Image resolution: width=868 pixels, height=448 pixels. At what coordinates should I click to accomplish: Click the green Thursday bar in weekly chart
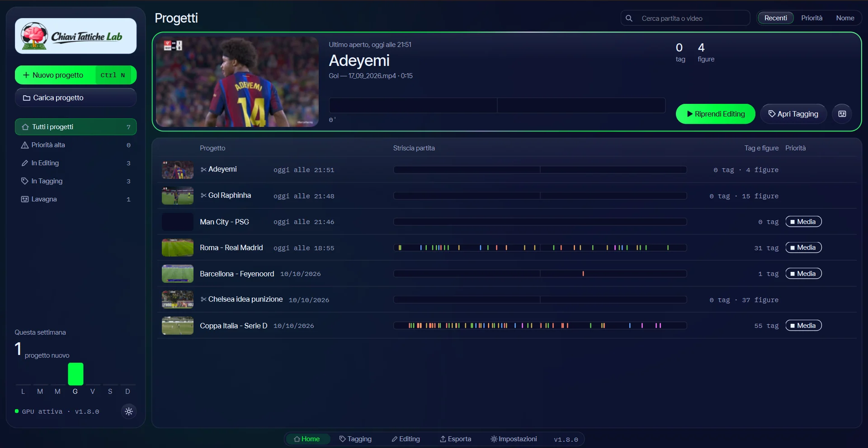point(75,374)
